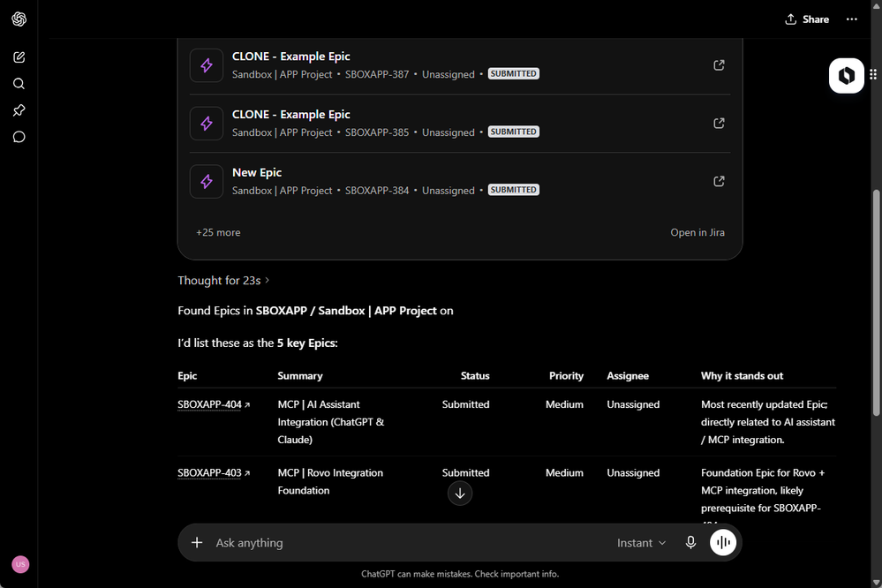The image size is (882, 588).
Task: Open the SBOXAPP-403 issue link
Action: coord(214,473)
